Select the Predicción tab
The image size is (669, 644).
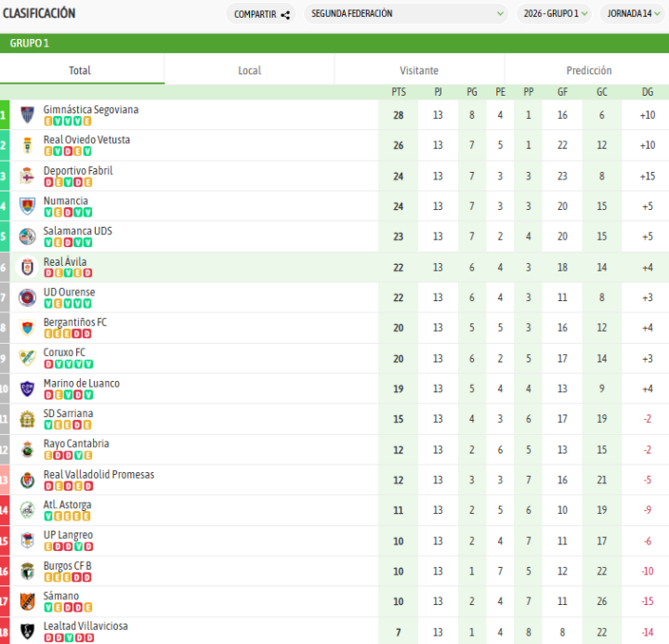pyautogui.click(x=589, y=71)
